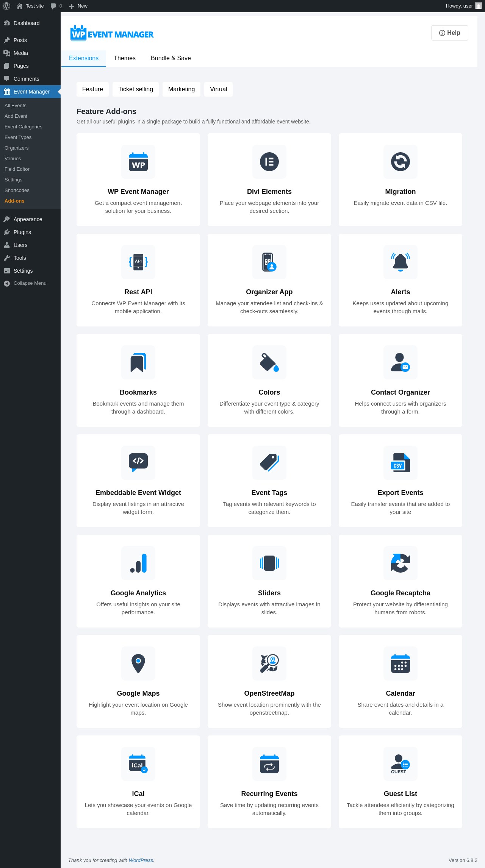The width and height of the screenshot is (485, 868).
Task: Click the Embeddable Event Widget title
Action: click(x=138, y=493)
